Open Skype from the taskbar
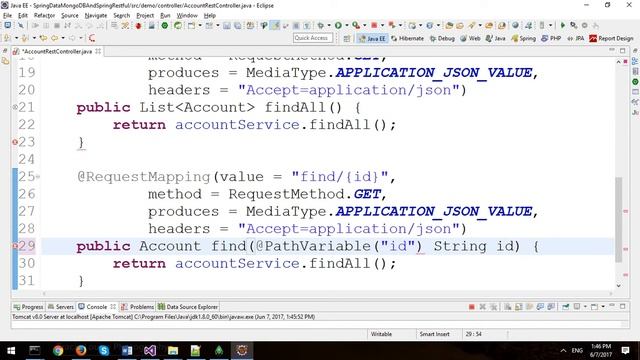 tap(104, 351)
